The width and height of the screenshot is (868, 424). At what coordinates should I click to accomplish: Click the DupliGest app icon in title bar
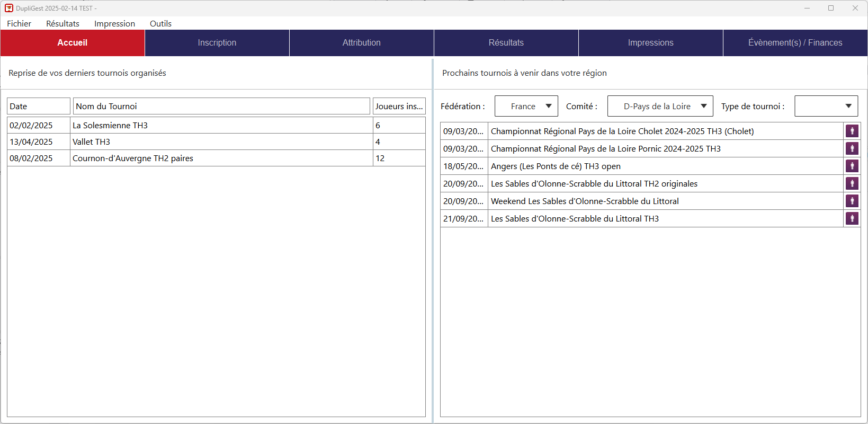point(9,8)
